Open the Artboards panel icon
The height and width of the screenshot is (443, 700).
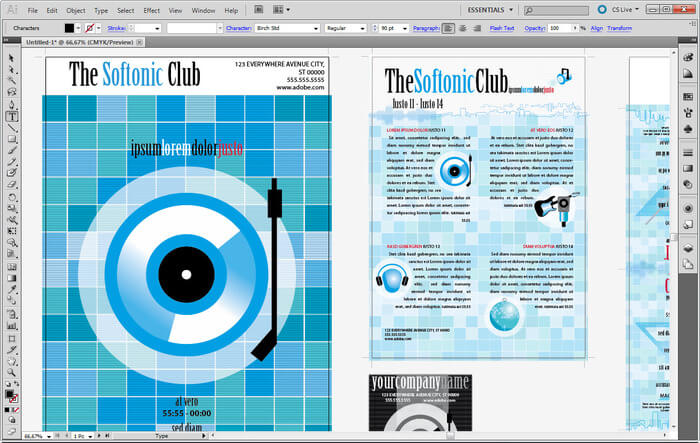click(x=688, y=264)
